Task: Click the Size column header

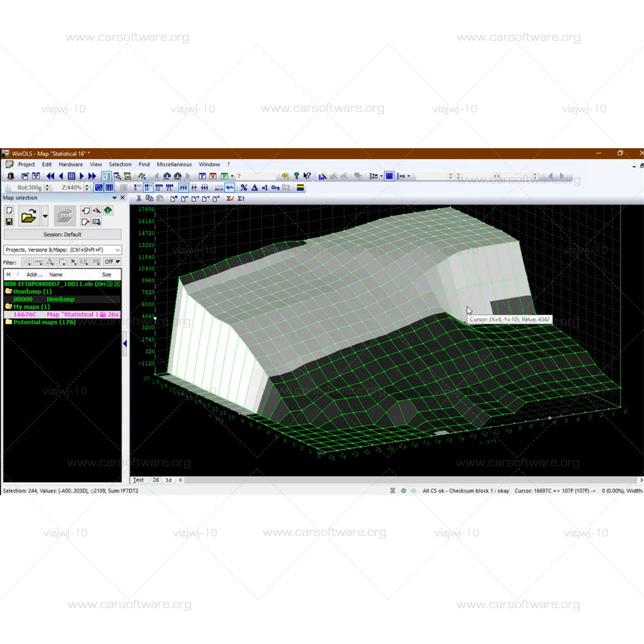Action: pyautogui.click(x=107, y=274)
